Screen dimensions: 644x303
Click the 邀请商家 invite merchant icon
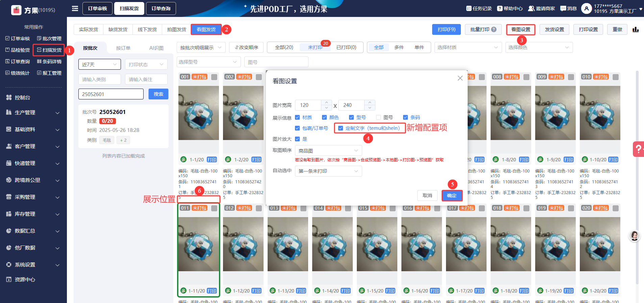pos(531,8)
